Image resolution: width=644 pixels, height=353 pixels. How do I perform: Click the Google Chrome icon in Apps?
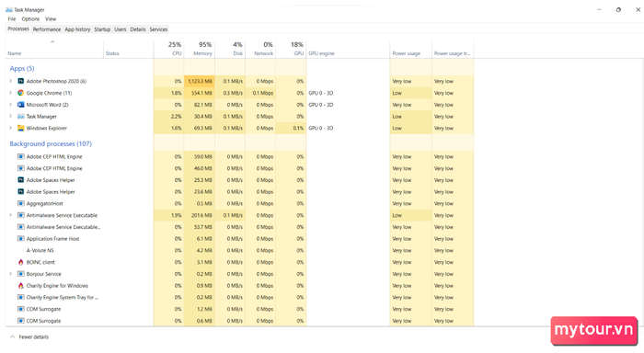(20, 93)
